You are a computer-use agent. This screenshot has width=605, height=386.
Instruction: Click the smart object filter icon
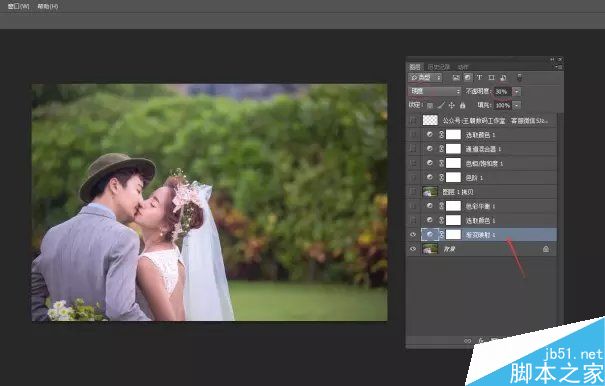point(503,78)
